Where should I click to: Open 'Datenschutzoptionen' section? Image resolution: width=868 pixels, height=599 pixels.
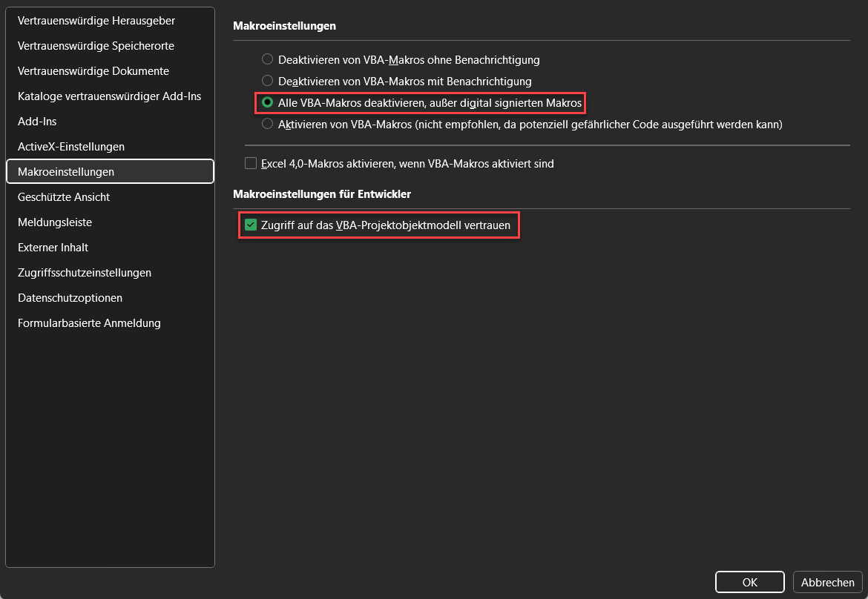[110, 297]
